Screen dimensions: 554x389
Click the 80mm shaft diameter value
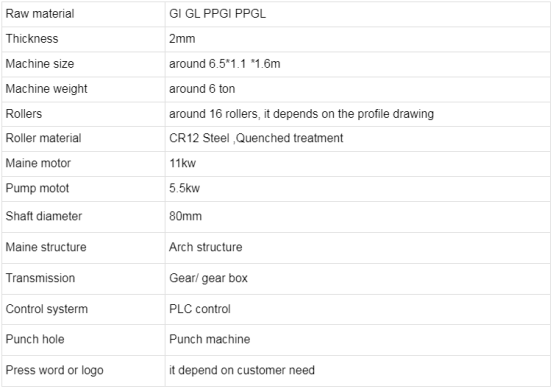pos(185,216)
